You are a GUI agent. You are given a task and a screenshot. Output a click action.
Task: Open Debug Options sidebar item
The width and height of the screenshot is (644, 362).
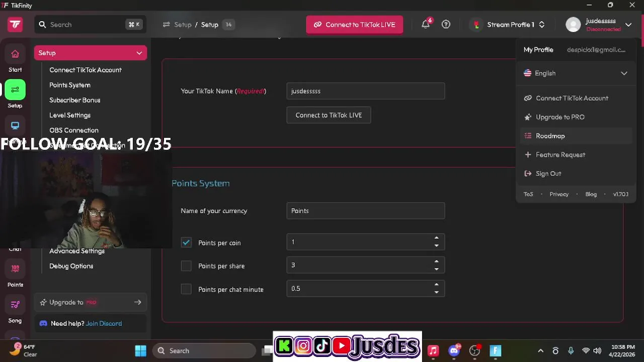point(71,266)
